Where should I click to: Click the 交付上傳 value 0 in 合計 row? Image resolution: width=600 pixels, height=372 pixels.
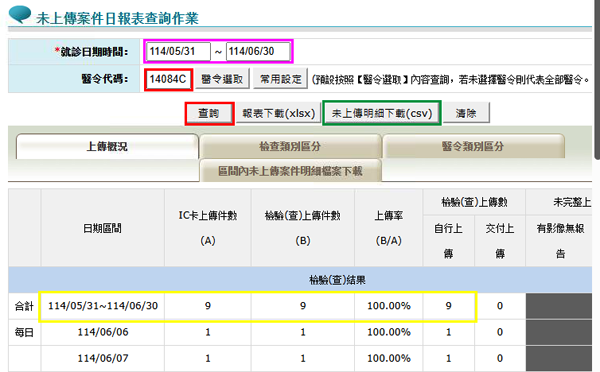tap(500, 306)
